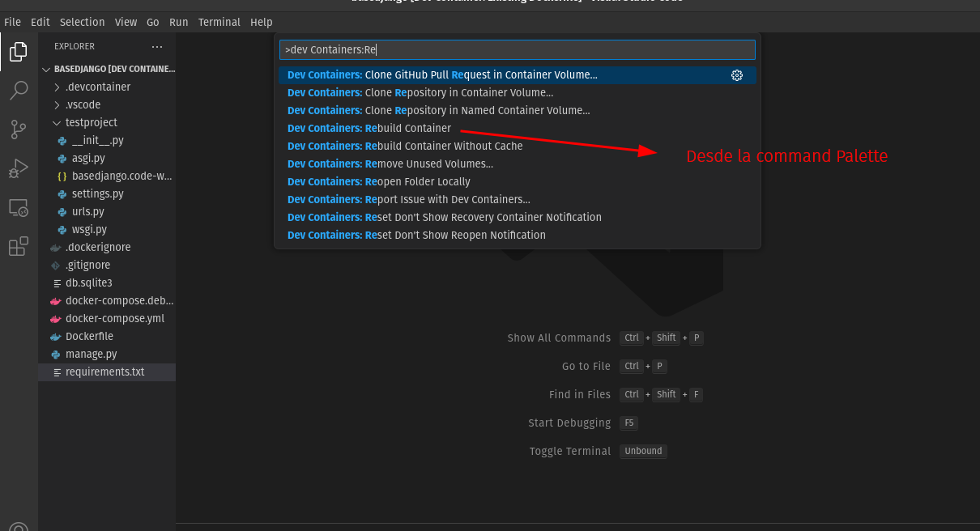Open settings.py file
This screenshot has height=531, width=980.
point(107,193)
